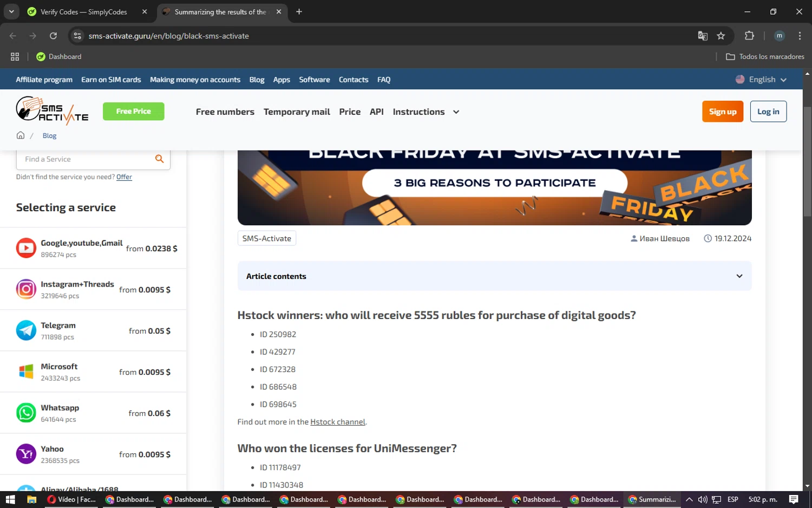Viewport: 812px width, 508px height.
Task: Click the Whatsapp service icon
Action: tap(26, 413)
